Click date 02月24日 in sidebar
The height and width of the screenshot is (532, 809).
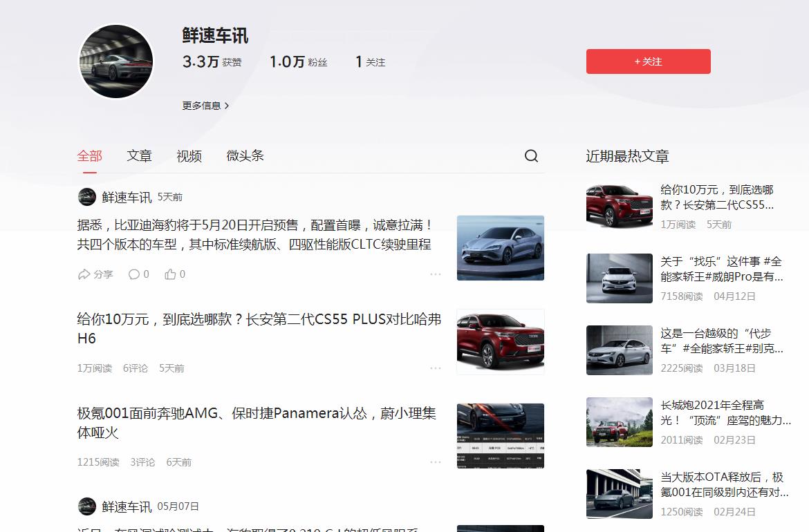pos(735,511)
